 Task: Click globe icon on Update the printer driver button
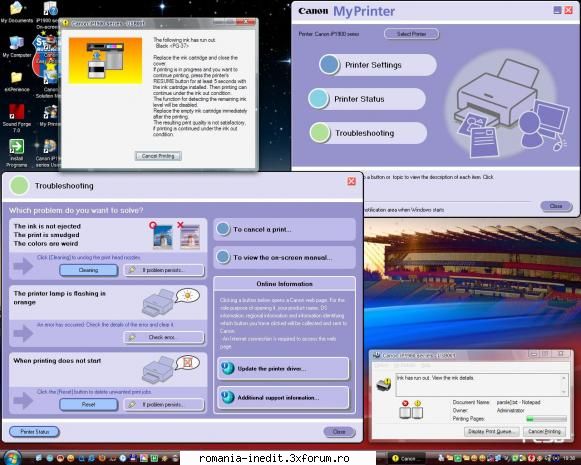coord(228,368)
